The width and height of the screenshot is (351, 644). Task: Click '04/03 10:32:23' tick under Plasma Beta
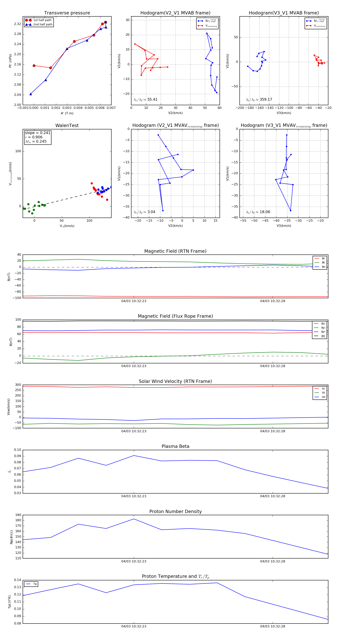[134, 496]
